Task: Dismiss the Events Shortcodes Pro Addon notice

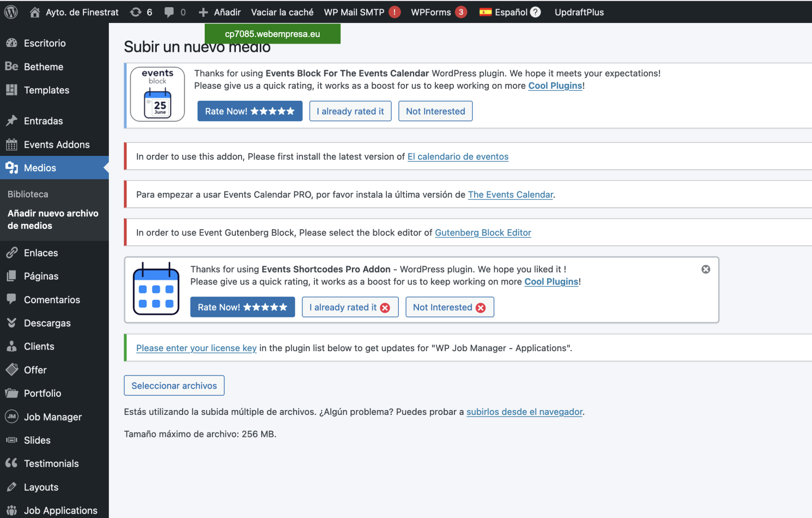Action: [706, 269]
